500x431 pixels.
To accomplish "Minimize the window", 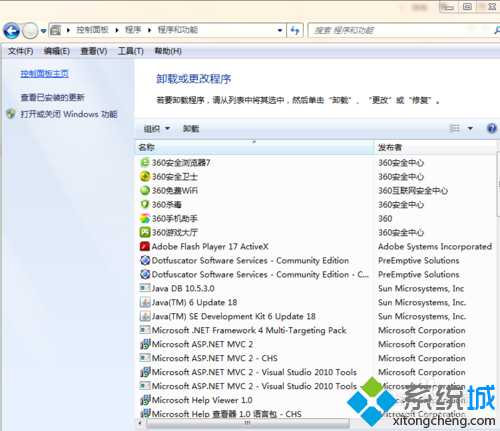I will 449,7.
